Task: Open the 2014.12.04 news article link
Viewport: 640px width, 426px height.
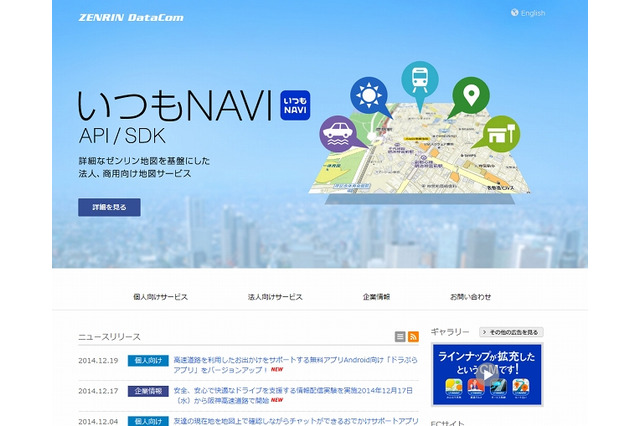Action: point(296,421)
